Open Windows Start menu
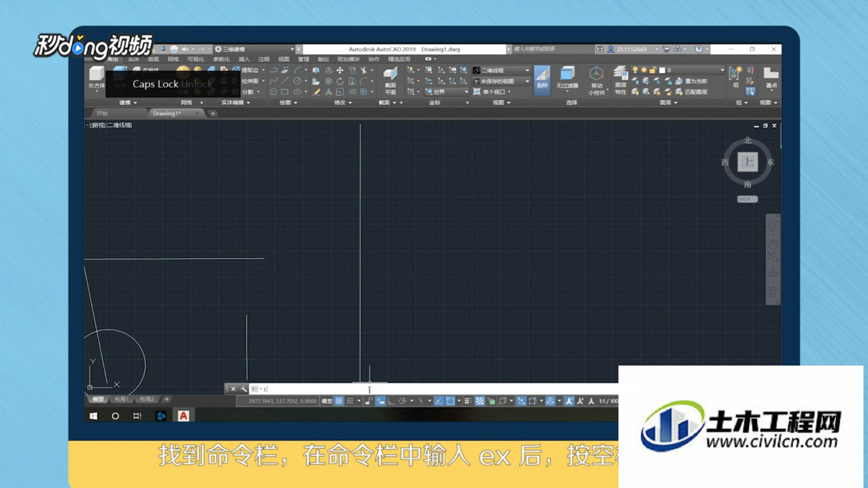868x488 pixels. pos(93,416)
